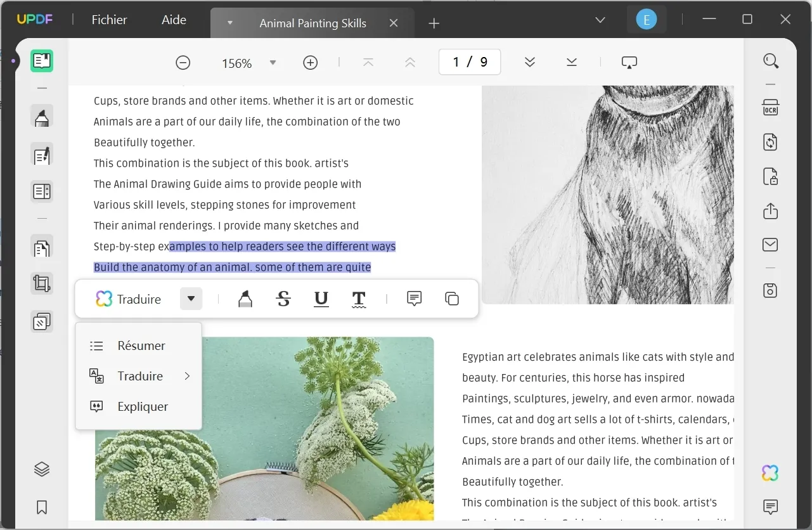
Task: Jump to last page arrow
Action: point(572,62)
